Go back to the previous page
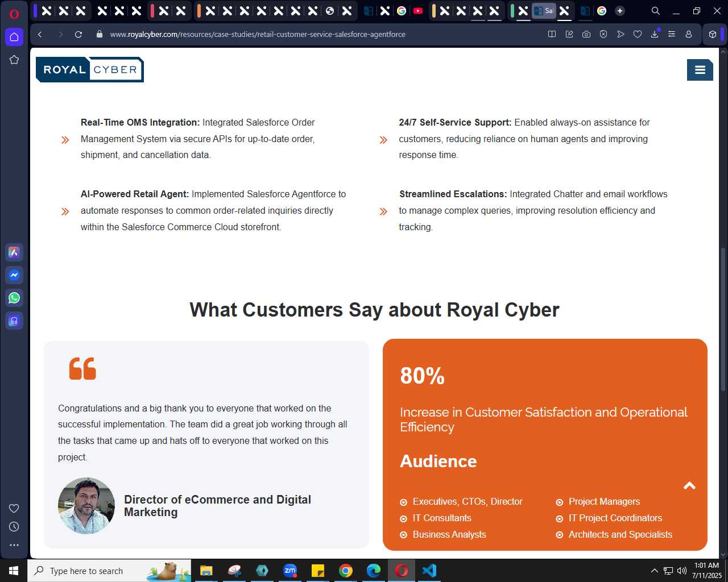 click(40, 34)
